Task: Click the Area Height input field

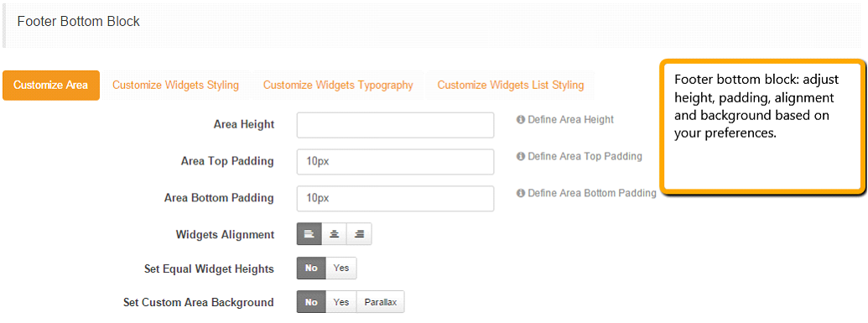Action: point(395,125)
